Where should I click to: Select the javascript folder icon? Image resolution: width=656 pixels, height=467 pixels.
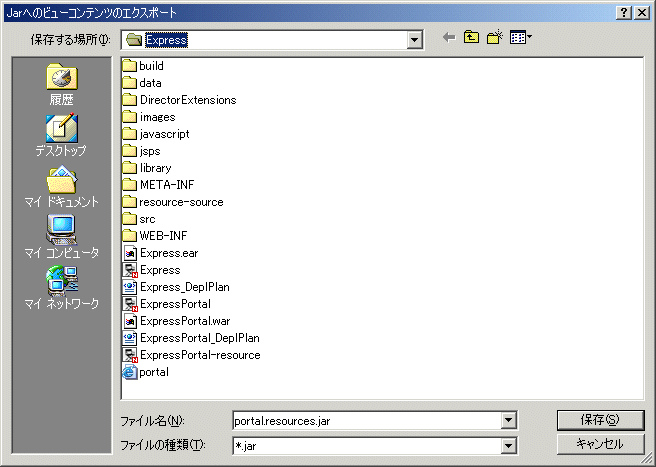coord(130,134)
